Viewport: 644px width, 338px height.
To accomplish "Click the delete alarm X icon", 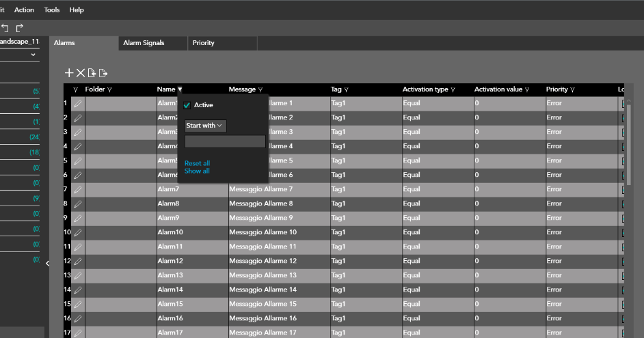I will click(80, 73).
